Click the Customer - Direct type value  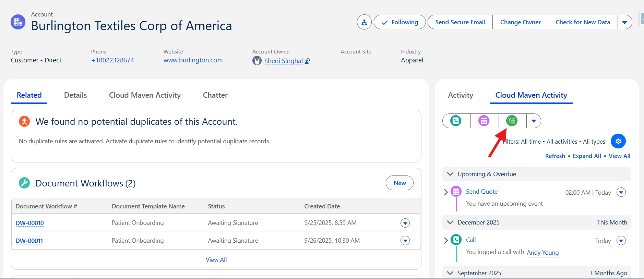tap(36, 60)
